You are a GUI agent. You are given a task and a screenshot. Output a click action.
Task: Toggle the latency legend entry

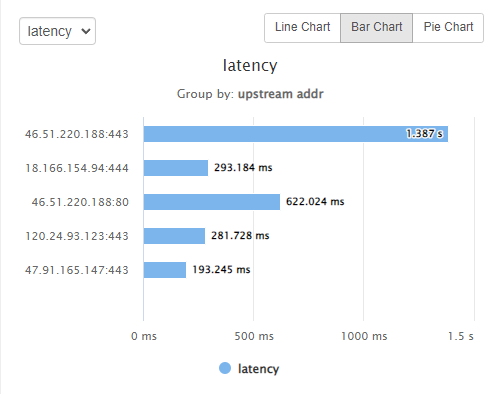pyautogui.click(x=249, y=369)
